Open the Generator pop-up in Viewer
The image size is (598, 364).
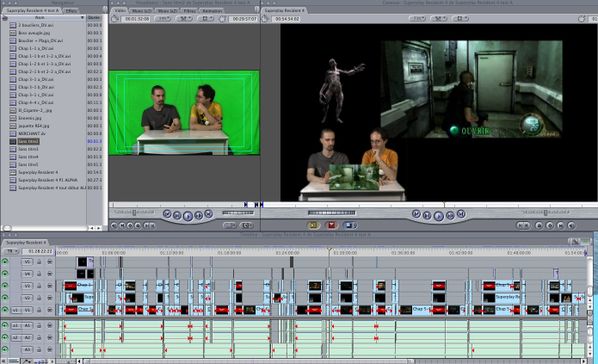point(246,225)
